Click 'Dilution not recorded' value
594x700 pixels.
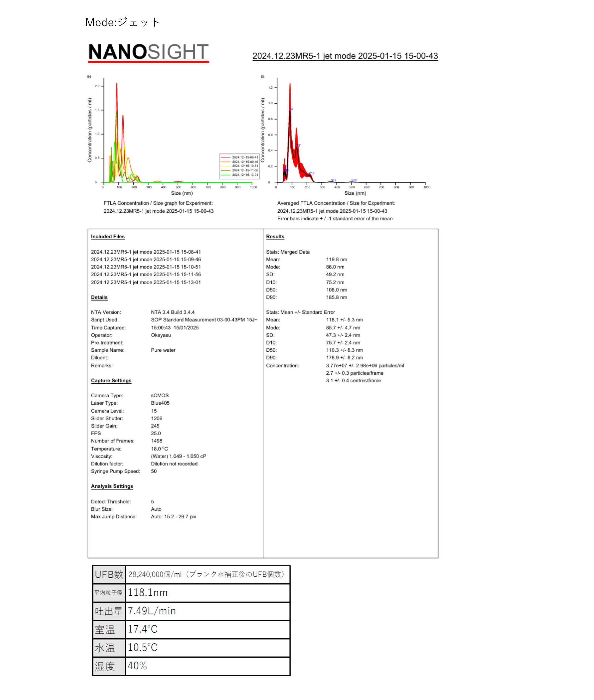(174, 464)
